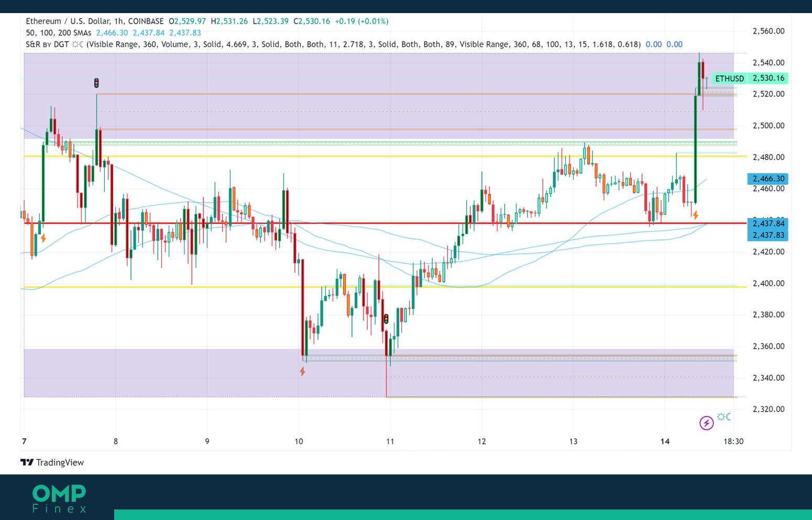Click the +0.19 (+0.01%) change value
Image resolution: width=812 pixels, height=520 pixels.
361,21
